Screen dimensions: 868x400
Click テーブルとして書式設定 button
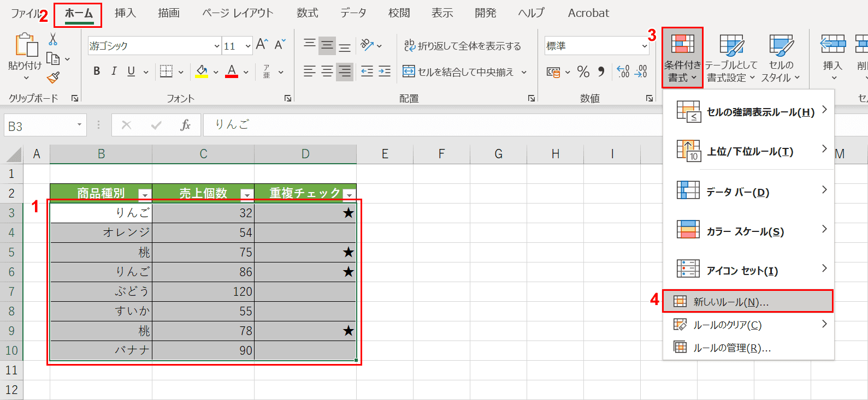point(731,57)
